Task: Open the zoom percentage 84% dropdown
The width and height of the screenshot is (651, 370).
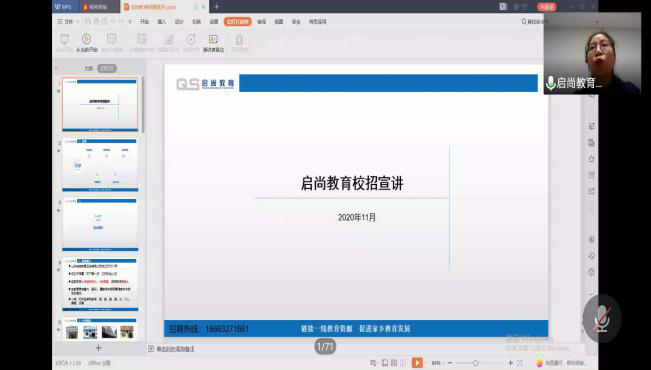Action: tap(436, 363)
